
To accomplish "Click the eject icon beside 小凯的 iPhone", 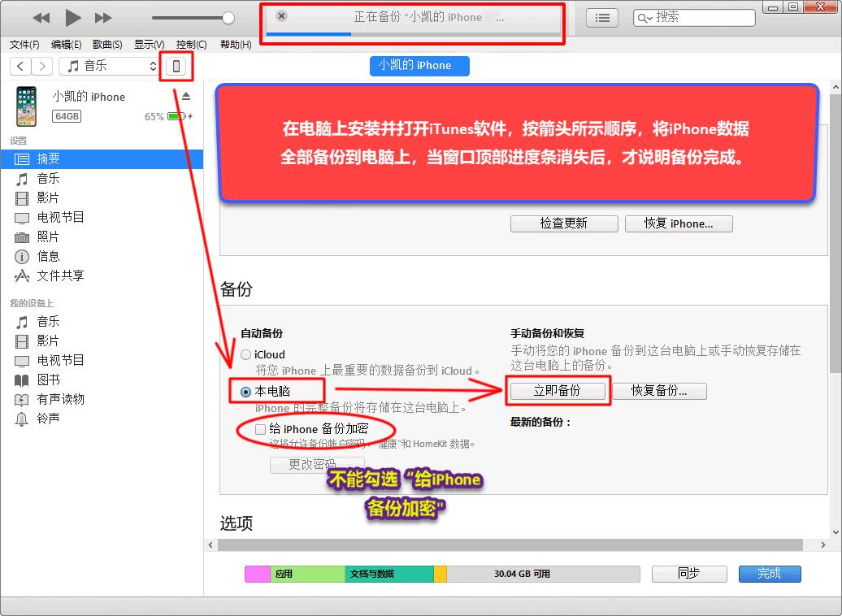I will [x=188, y=96].
